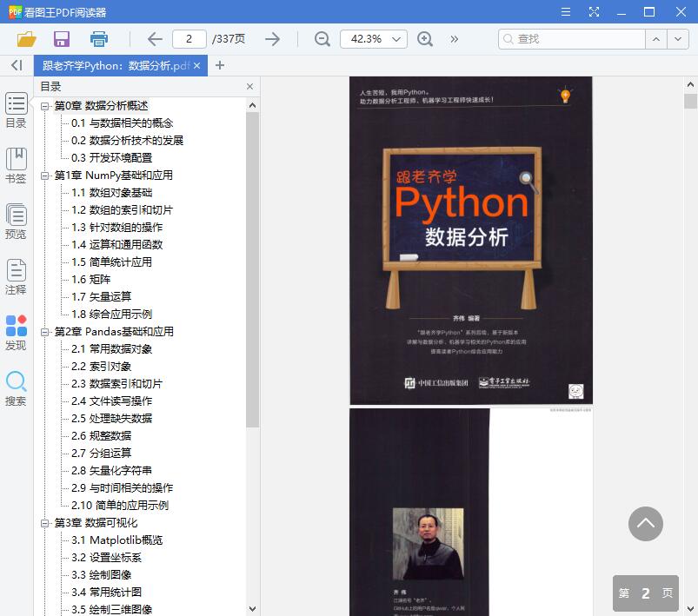Zoom in with the magnifier plus icon
This screenshot has height=616, width=698.
pos(423,39)
